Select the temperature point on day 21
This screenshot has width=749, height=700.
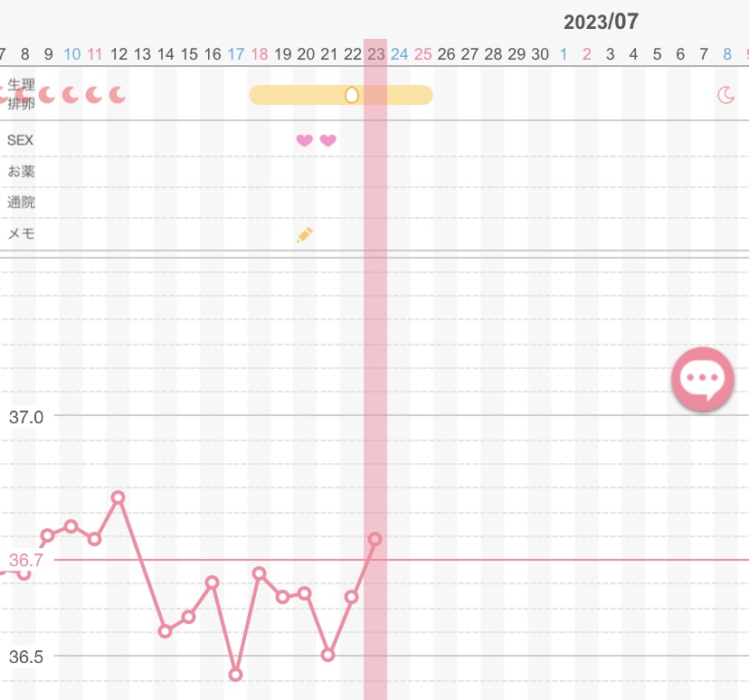[x=327, y=655]
